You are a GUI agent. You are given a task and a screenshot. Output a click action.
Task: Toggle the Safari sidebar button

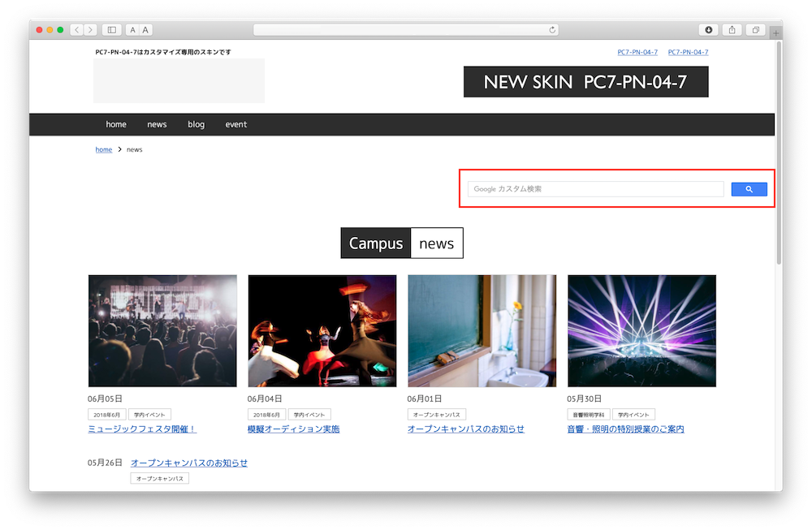112,30
